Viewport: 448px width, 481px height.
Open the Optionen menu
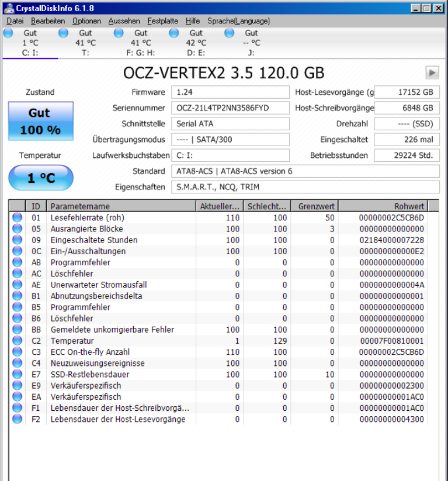pyautogui.click(x=87, y=21)
